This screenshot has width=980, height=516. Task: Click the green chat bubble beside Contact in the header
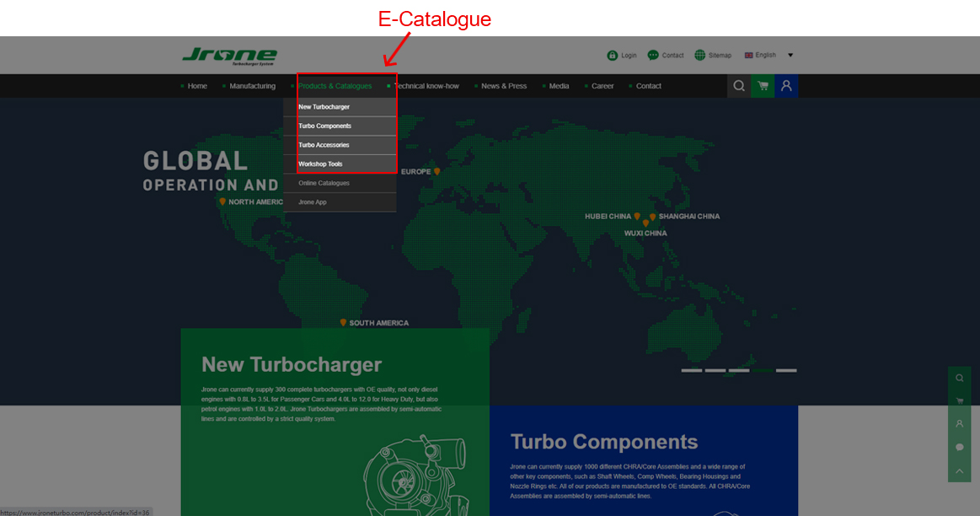coord(653,56)
